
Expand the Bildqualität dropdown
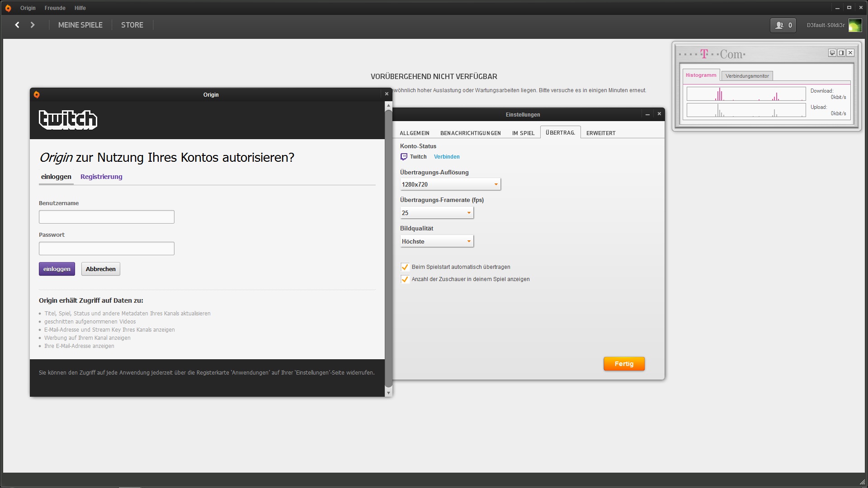(437, 241)
